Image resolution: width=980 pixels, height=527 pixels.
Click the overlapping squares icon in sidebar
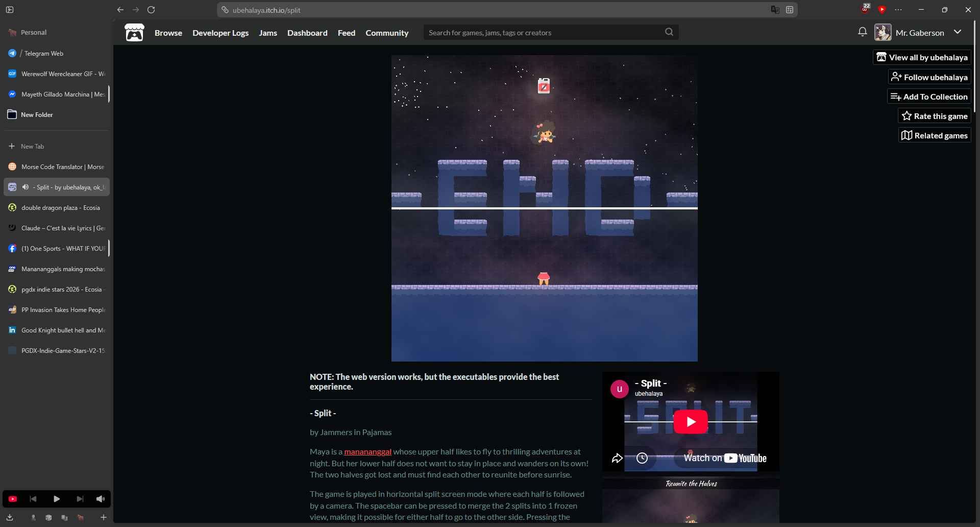point(64,517)
